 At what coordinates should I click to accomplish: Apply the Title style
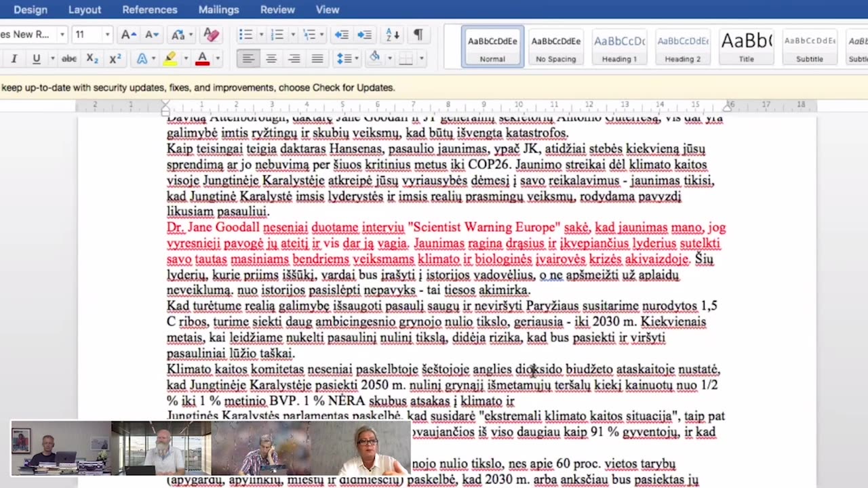tap(746, 47)
